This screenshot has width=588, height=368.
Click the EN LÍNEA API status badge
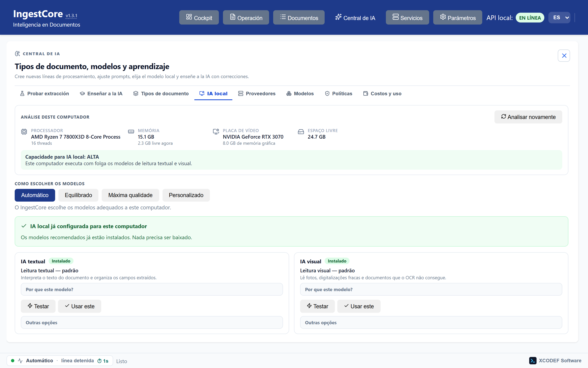pyautogui.click(x=530, y=18)
